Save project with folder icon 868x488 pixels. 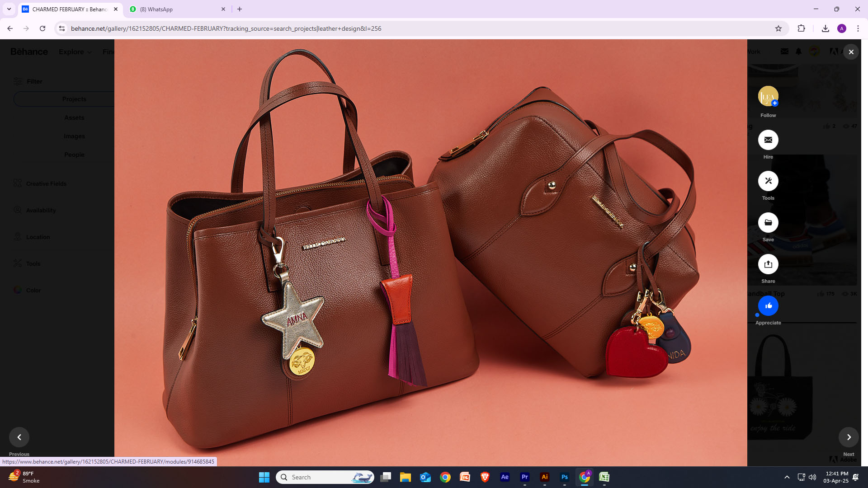768,223
